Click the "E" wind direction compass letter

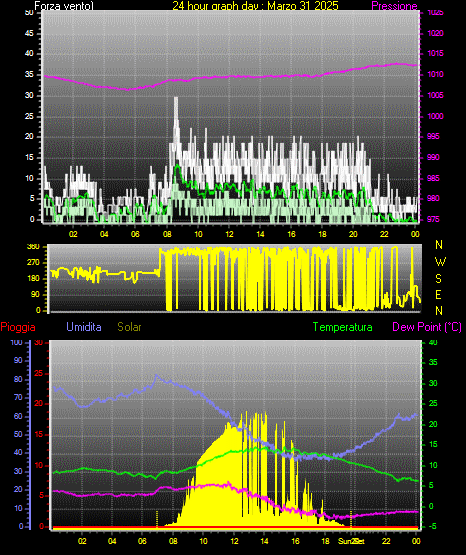click(x=438, y=294)
